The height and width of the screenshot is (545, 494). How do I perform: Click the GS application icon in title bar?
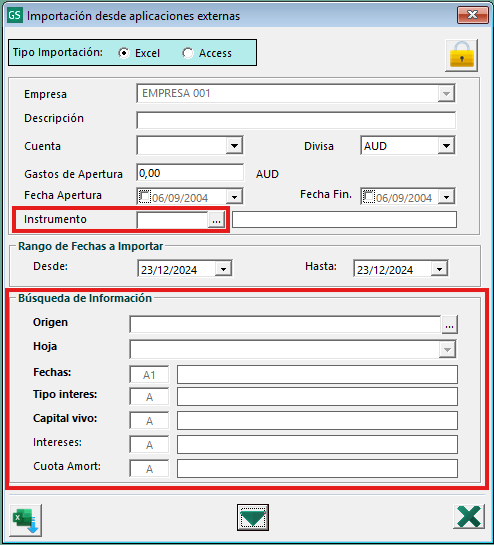click(15, 15)
